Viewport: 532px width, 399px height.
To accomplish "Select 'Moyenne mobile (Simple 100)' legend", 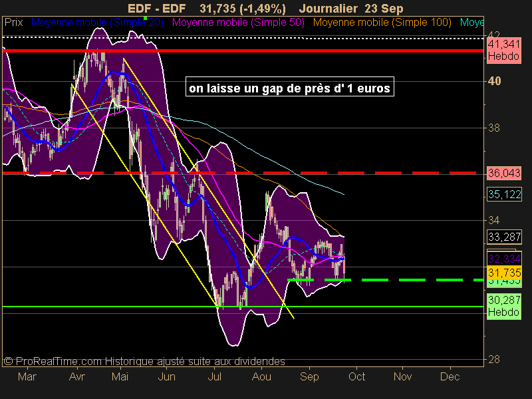I will (x=382, y=23).
